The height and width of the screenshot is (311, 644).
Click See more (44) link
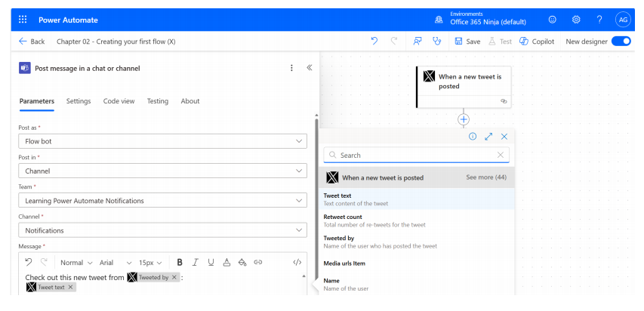(486, 177)
